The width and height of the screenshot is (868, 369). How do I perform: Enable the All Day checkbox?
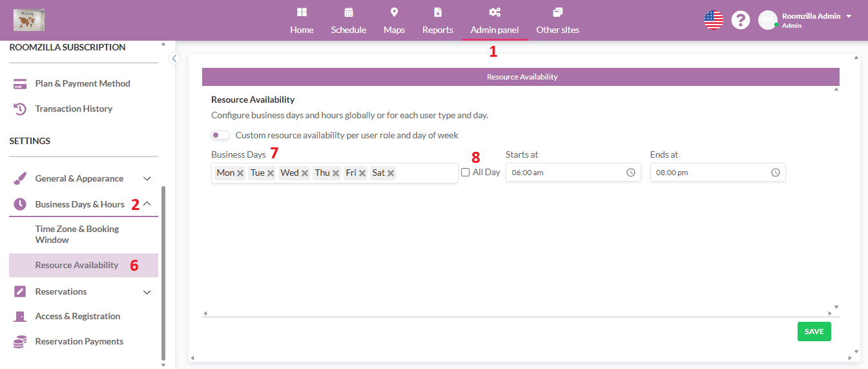[466, 173]
